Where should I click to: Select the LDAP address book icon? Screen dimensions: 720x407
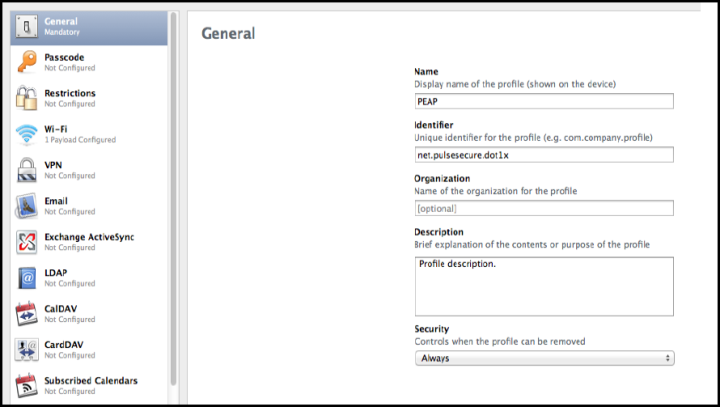27,278
